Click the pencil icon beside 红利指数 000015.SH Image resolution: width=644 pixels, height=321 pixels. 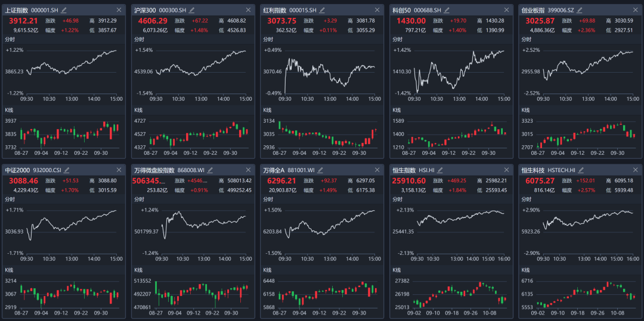tap(322, 10)
